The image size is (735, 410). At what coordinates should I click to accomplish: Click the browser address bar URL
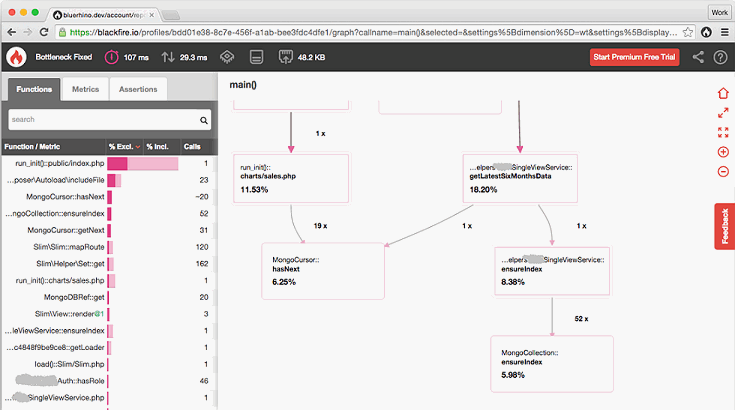click(373, 32)
